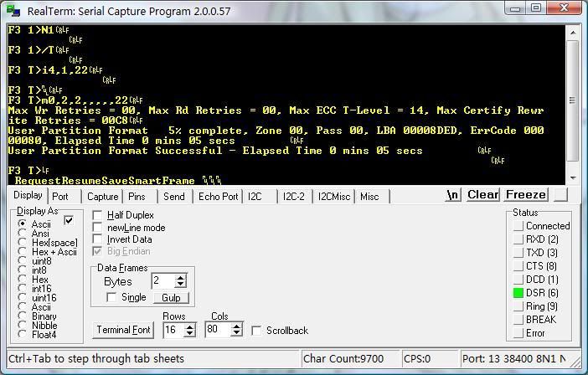Decrease Bytes with the down arrow
The width and height of the screenshot is (588, 375).
[181, 285]
